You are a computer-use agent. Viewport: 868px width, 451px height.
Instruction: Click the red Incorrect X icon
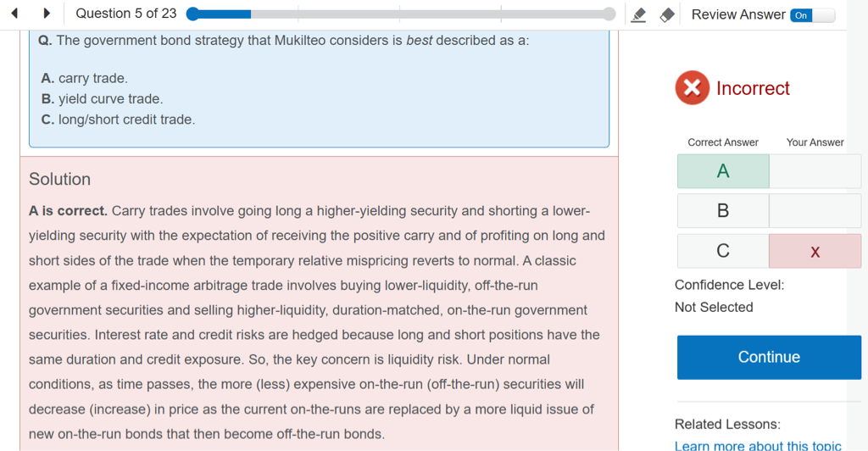pos(692,88)
